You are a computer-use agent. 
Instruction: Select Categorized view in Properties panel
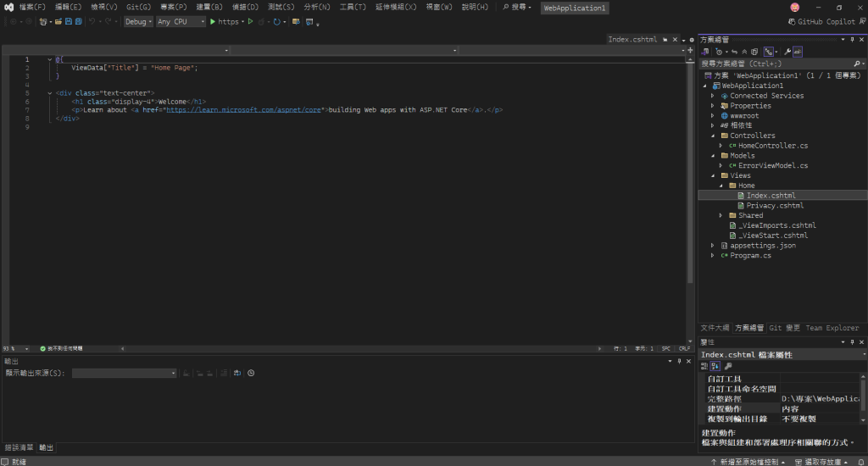pyautogui.click(x=704, y=366)
